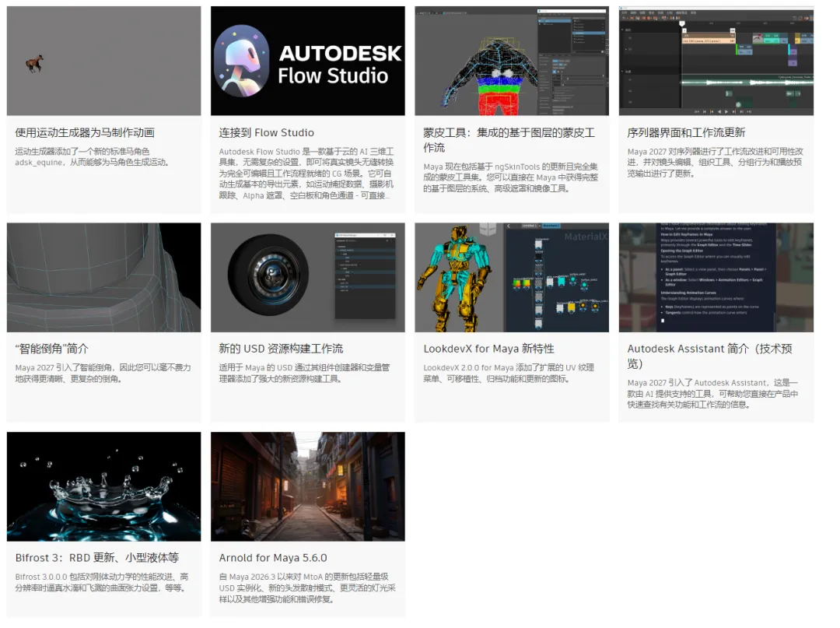The height and width of the screenshot is (628, 840).
Task: Open the USD wheel asset thumbnail
Action: point(308,278)
